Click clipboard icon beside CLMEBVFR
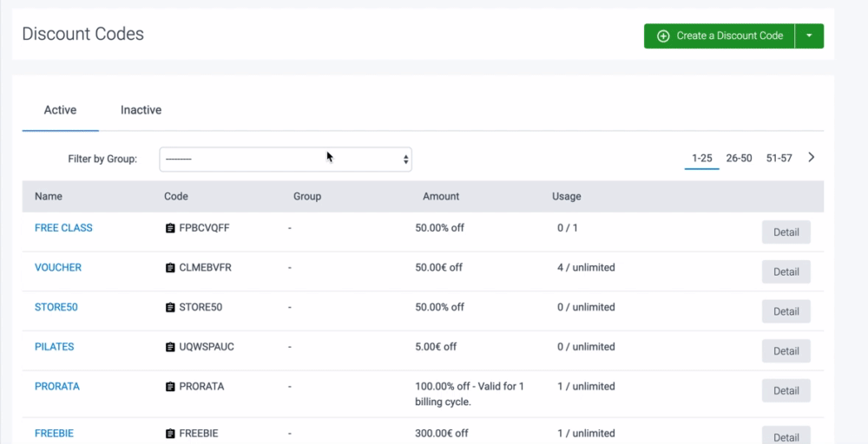The width and height of the screenshot is (868, 444). pos(170,268)
